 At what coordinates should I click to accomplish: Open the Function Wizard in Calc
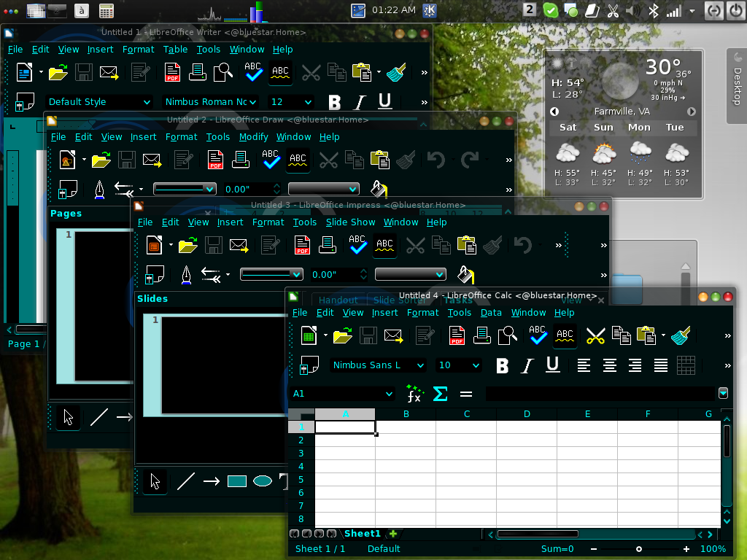coord(414,394)
